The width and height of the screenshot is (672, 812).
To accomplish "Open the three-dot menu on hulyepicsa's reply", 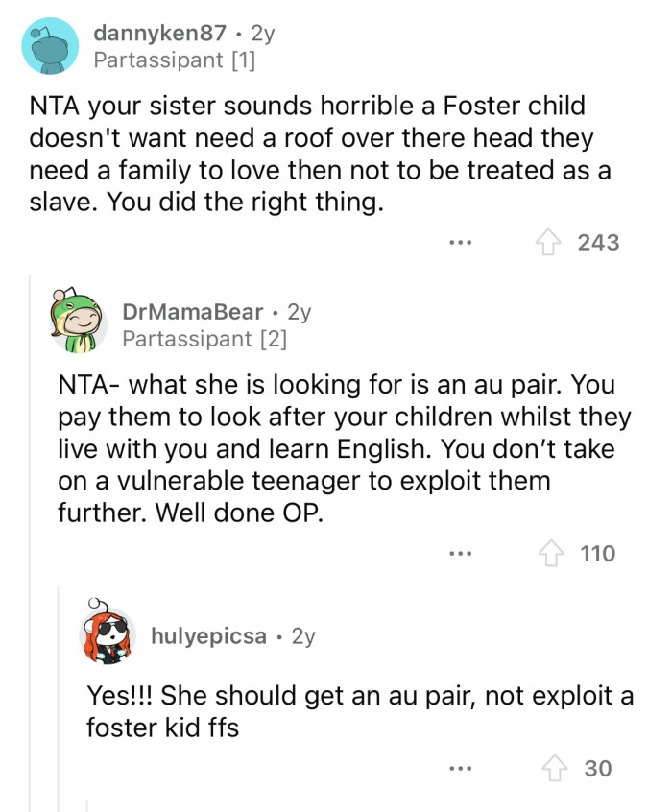I will click(x=460, y=768).
